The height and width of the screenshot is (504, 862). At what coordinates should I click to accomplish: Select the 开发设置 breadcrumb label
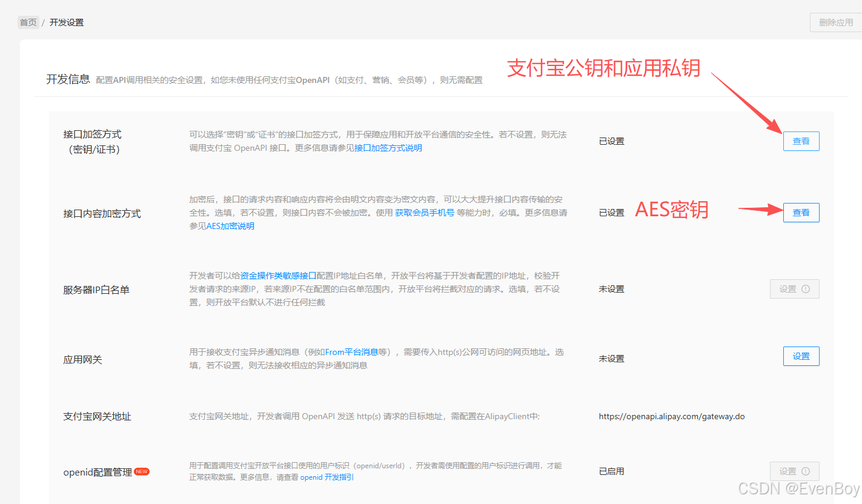pyautogui.click(x=67, y=22)
